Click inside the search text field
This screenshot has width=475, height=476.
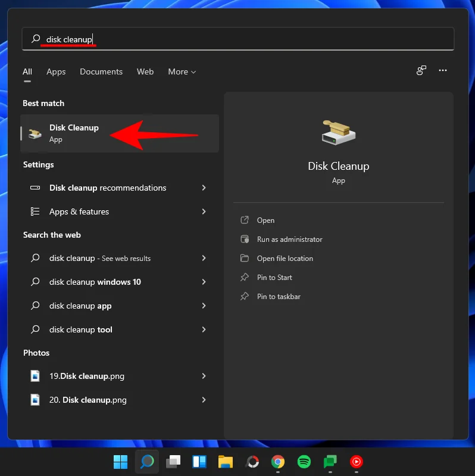(x=238, y=39)
